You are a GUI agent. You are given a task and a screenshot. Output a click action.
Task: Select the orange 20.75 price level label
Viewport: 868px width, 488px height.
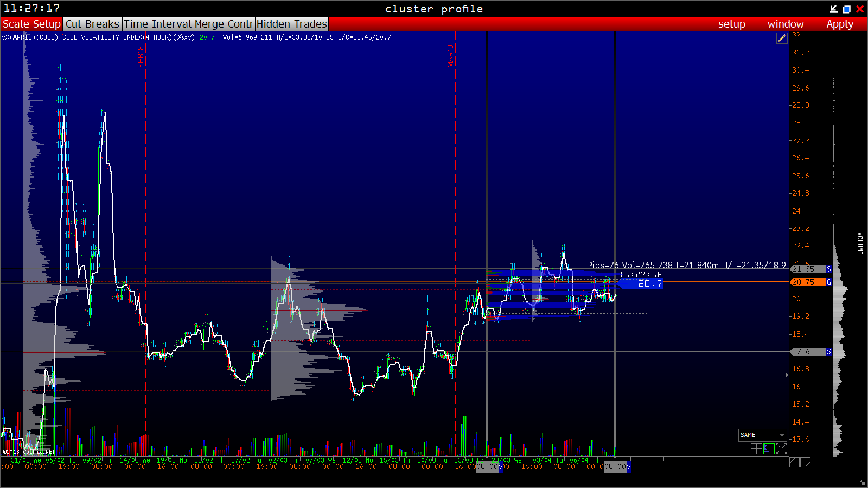(x=808, y=282)
